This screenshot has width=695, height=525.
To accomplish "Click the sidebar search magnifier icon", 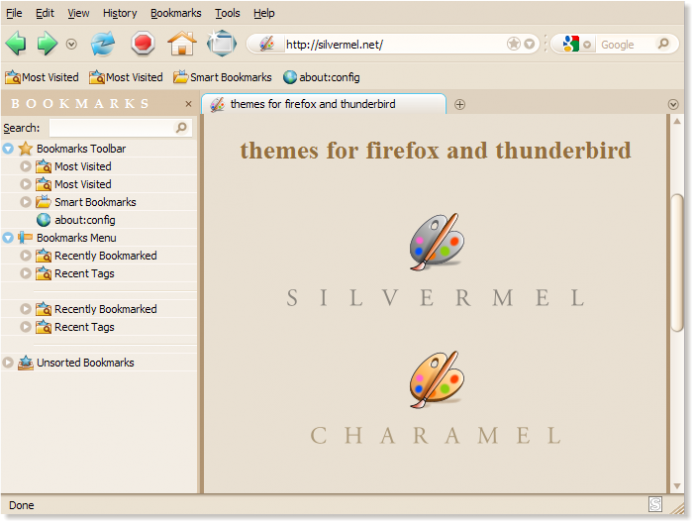I will pyautogui.click(x=181, y=128).
